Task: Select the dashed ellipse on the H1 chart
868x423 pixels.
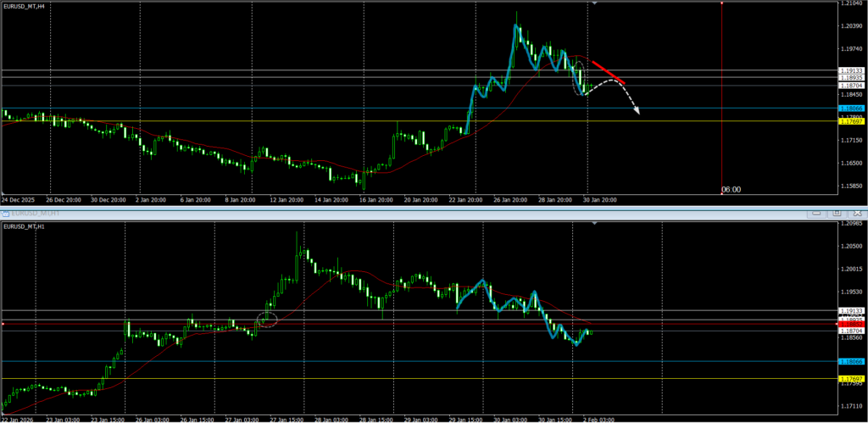Action: point(267,320)
